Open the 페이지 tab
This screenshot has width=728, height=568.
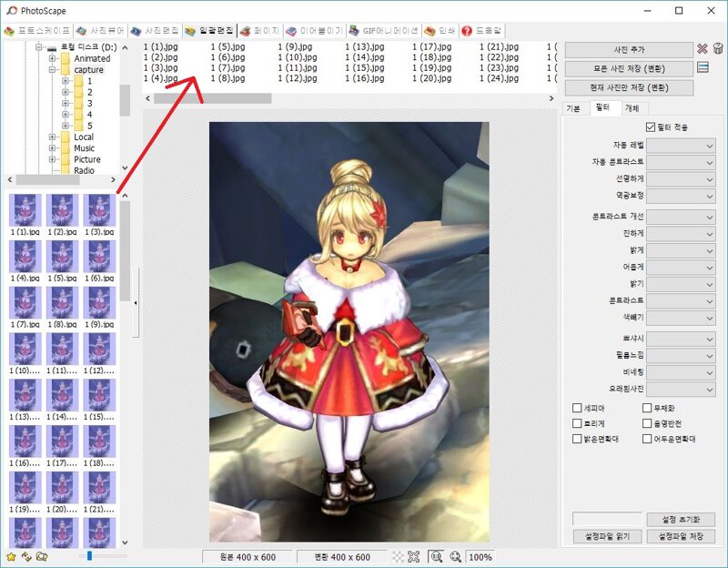[x=260, y=31]
